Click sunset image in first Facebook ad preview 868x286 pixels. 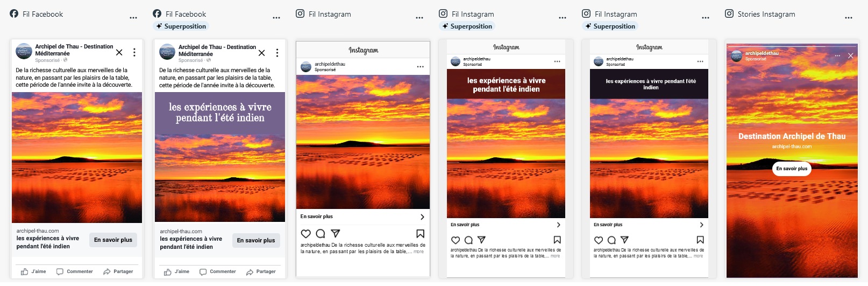click(77, 158)
